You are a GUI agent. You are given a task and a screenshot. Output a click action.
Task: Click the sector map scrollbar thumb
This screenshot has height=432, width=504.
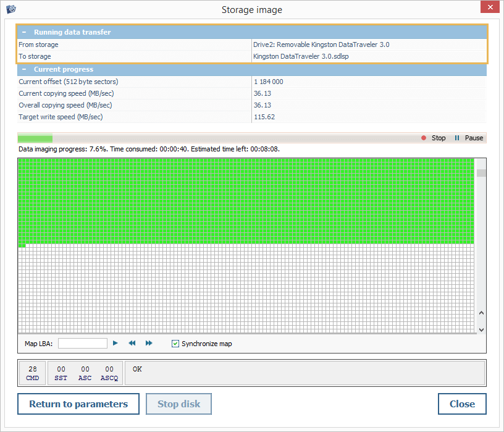coord(481,173)
